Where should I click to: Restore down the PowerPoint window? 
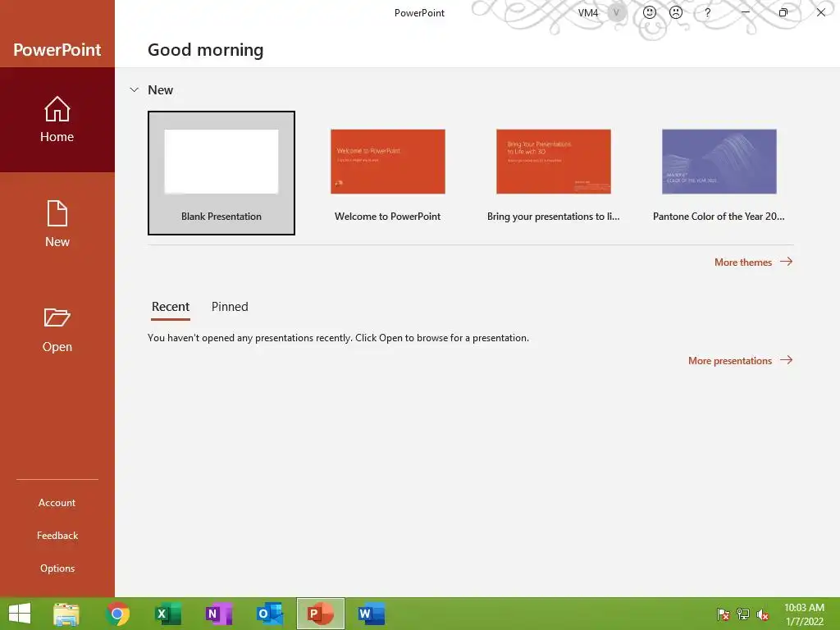point(783,12)
